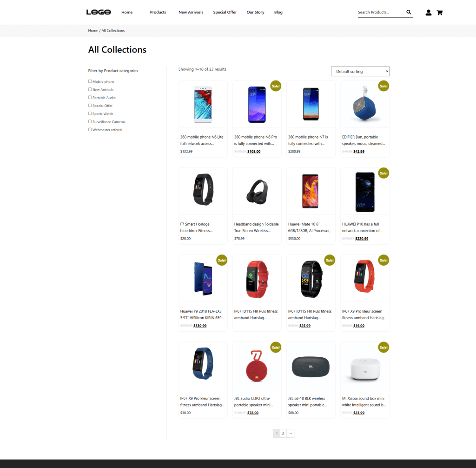The width and height of the screenshot is (476, 468).
Task: Open the Blog navigation link
Action: (x=278, y=12)
